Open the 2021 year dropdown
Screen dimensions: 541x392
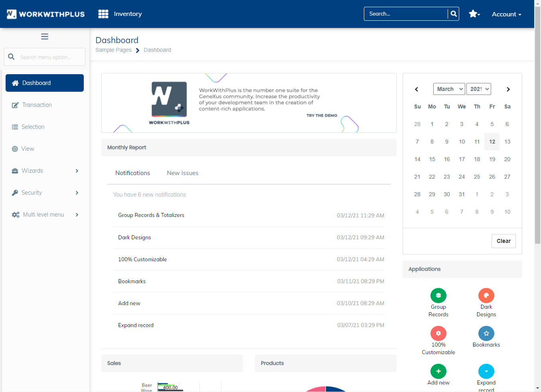[x=479, y=89]
